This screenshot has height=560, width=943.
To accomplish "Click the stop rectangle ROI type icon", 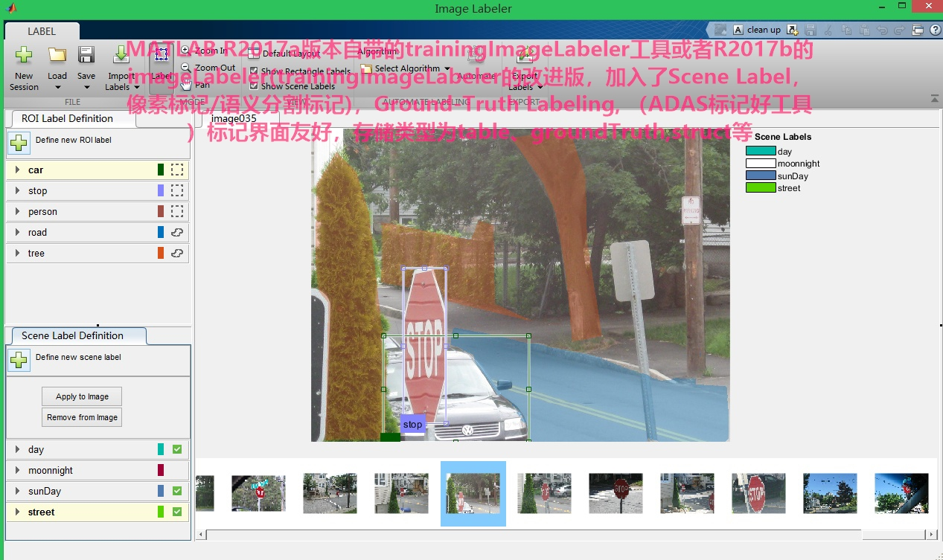I will pos(177,190).
